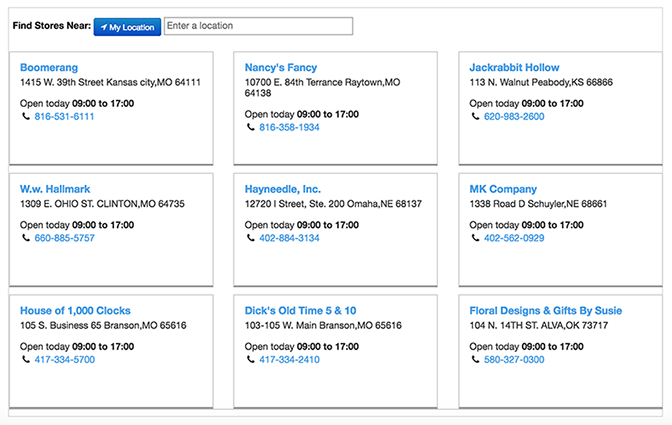The width and height of the screenshot is (672, 425).
Task: Open the MK Company store link
Action: click(503, 189)
